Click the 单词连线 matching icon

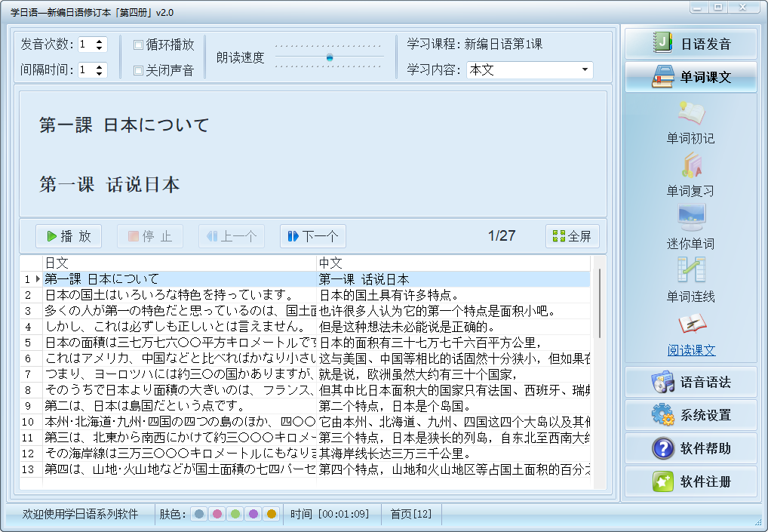(x=691, y=270)
